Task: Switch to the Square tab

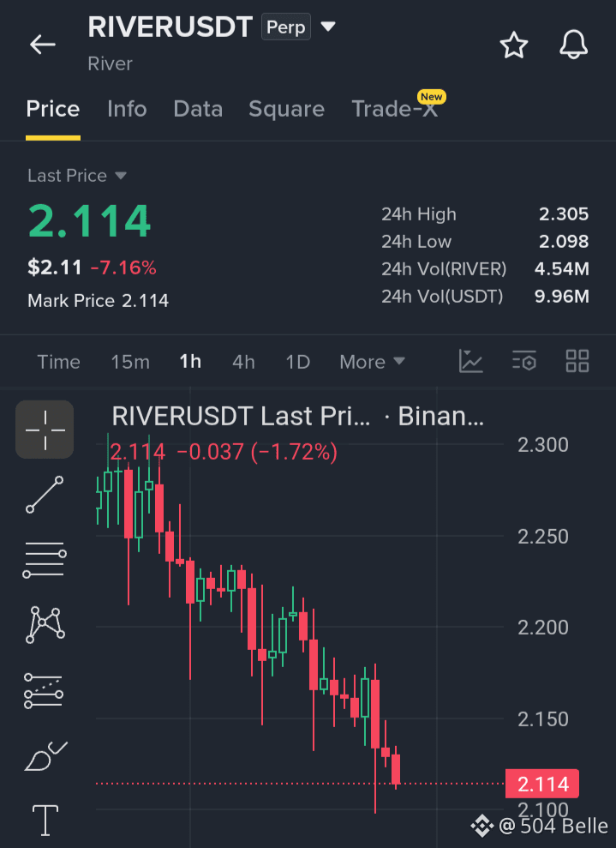Action: (x=286, y=109)
